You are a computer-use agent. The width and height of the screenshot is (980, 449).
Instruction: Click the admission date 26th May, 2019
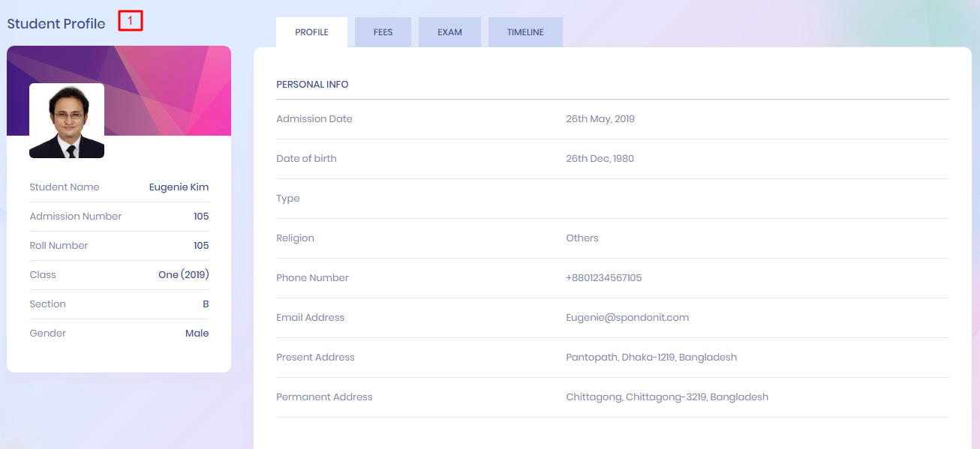coord(600,119)
